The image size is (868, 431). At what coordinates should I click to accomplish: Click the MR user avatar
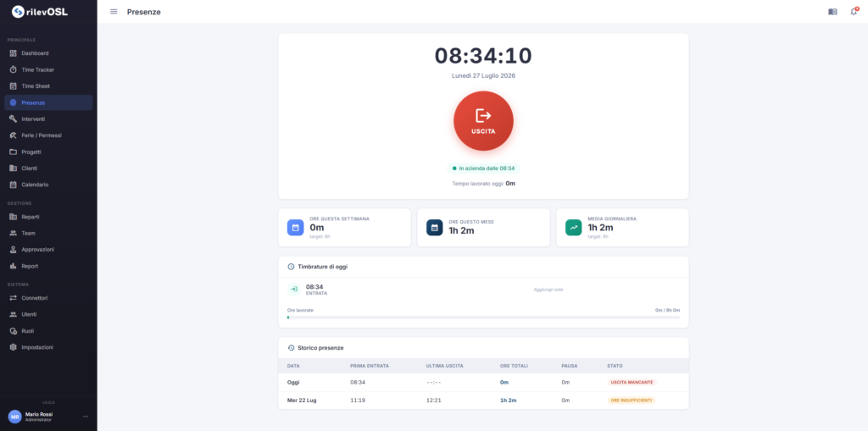click(15, 417)
